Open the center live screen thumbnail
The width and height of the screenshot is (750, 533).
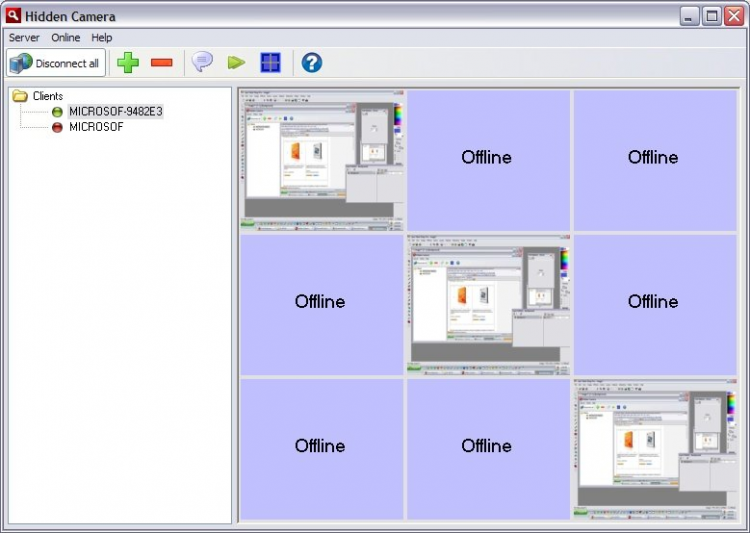coord(488,304)
